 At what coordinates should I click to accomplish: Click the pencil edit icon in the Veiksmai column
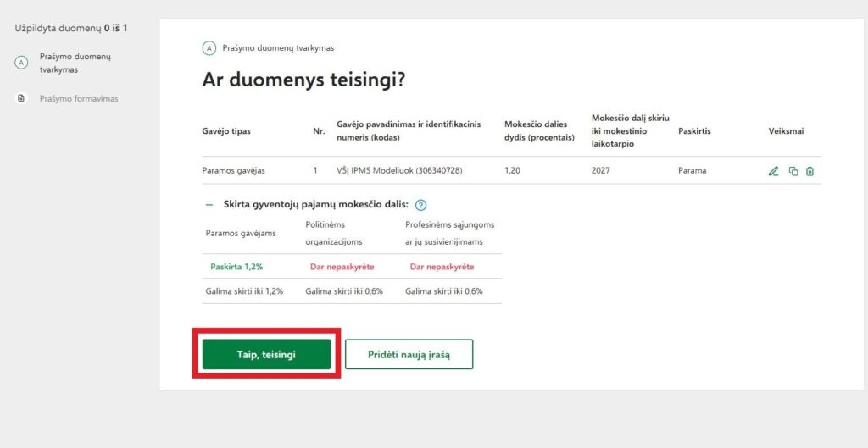(x=773, y=171)
